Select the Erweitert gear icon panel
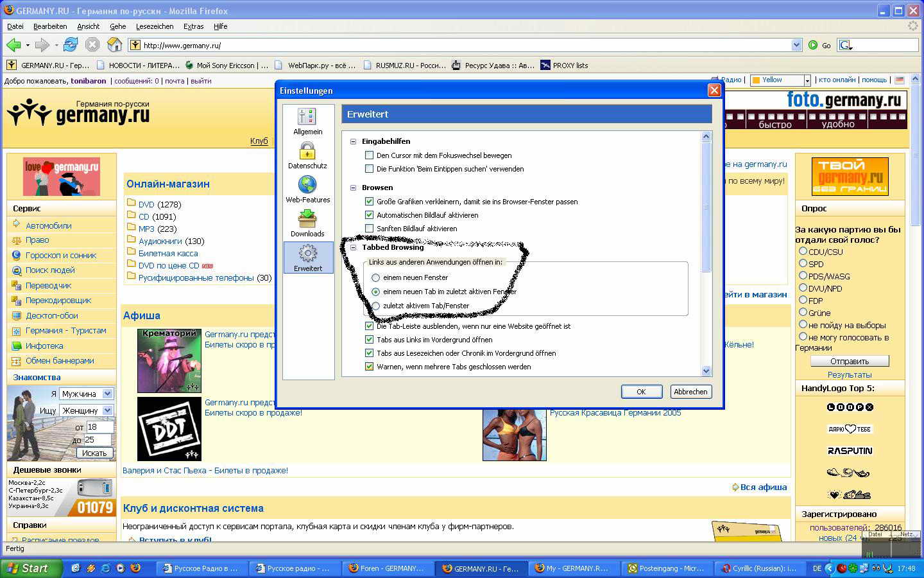The width and height of the screenshot is (924, 578). click(308, 253)
